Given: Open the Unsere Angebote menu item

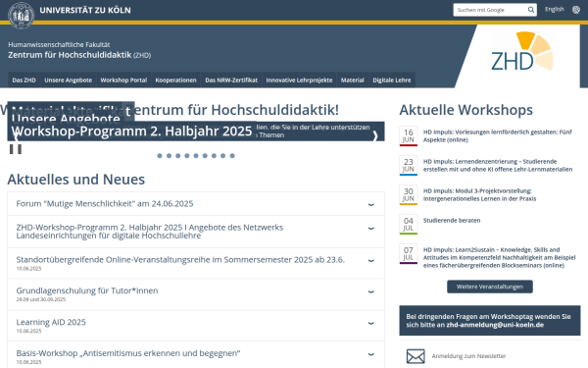Looking at the screenshot, I should tap(69, 80).
